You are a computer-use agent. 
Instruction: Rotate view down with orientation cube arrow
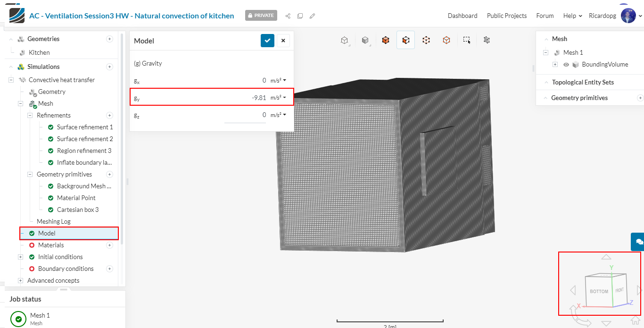(606, 324)
